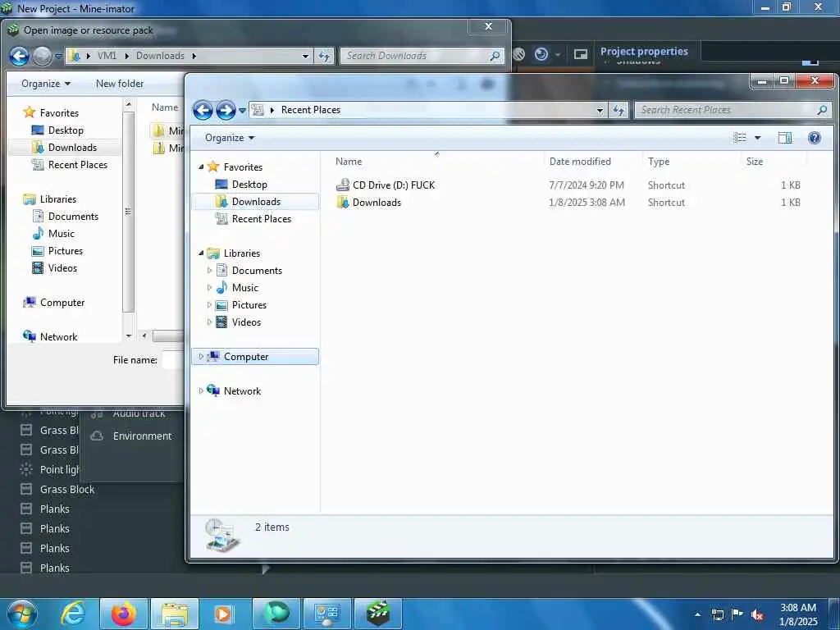Click Search Recent Places field
The height and width of the screenshot is (630, 840).
tap(733, 111)
